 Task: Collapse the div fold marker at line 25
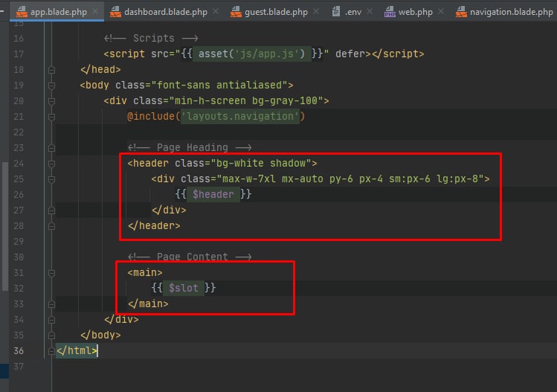click(51, 179)
